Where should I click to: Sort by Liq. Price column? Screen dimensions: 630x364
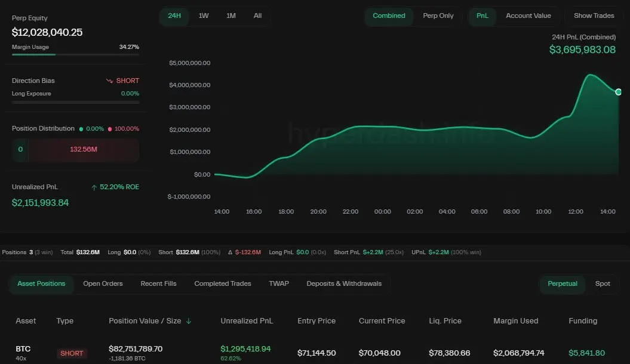[x=445, y=321]
